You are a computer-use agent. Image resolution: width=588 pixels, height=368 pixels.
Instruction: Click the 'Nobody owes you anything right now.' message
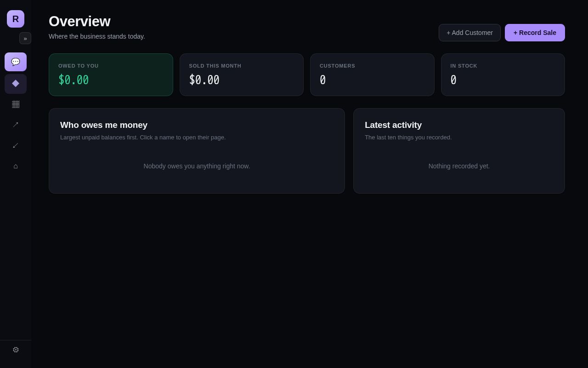tap(197, 166)
